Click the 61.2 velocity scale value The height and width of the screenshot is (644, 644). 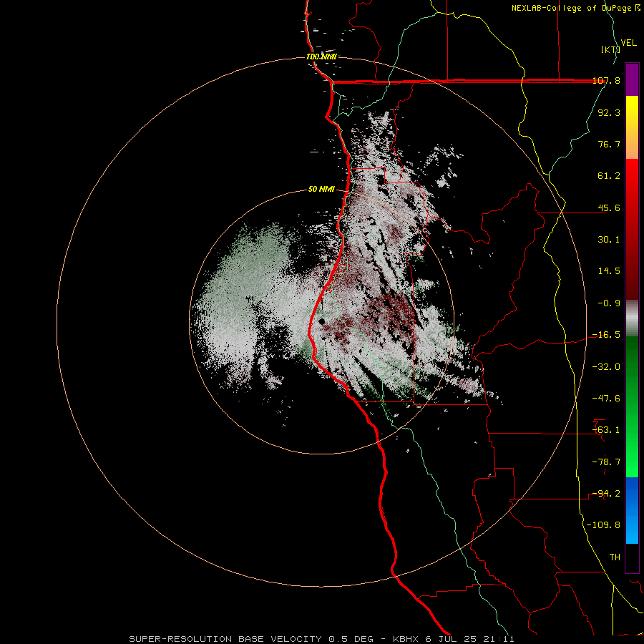[609, 176]
